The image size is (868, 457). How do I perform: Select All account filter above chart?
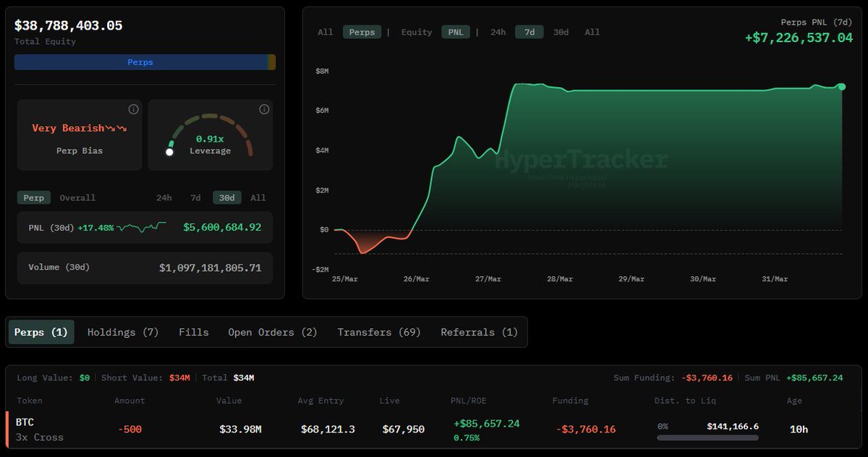pos(325,32)
